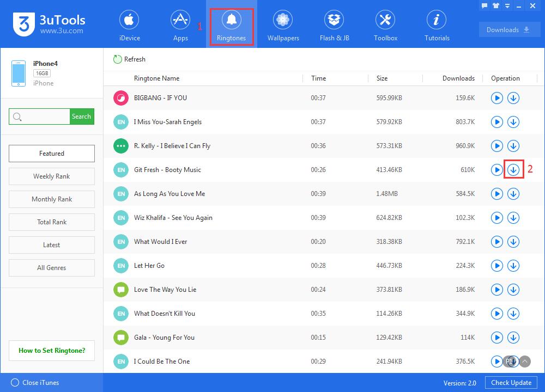Click the BIGBANG - IF YOU cover icon
This screenshot has height=392, width=545.
(121, 98)
